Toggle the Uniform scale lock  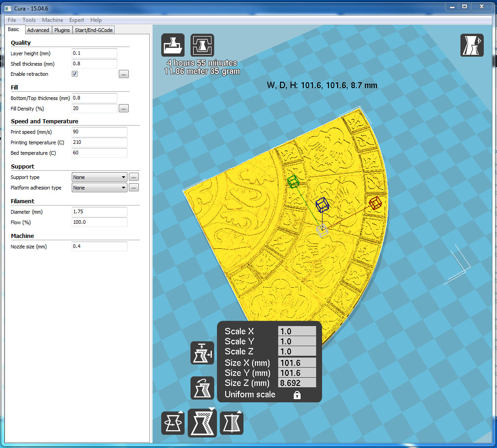(297, 395)
